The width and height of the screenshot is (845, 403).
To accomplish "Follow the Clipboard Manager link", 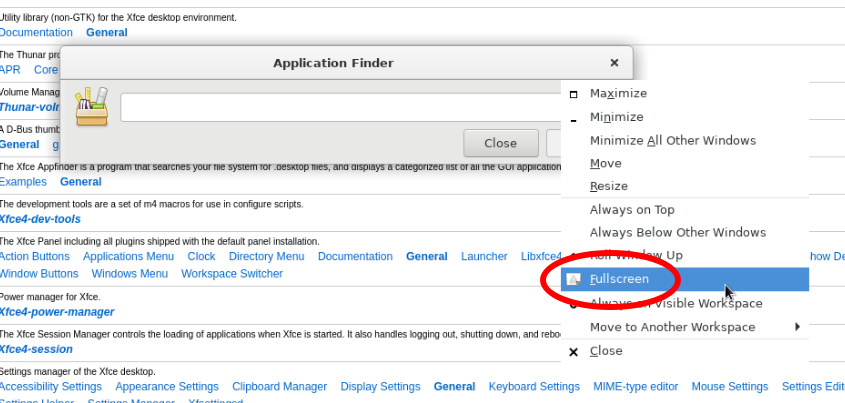I will coord(279,387).
